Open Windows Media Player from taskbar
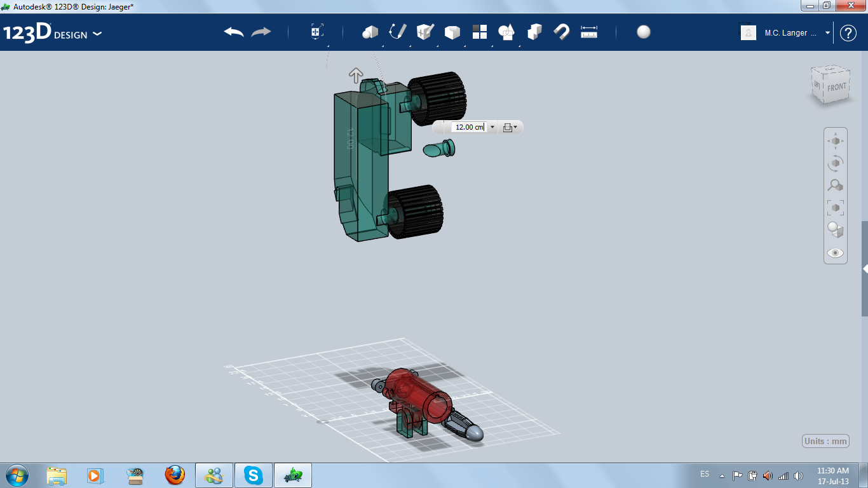The image size is (868, 488). tap(95, 475)
